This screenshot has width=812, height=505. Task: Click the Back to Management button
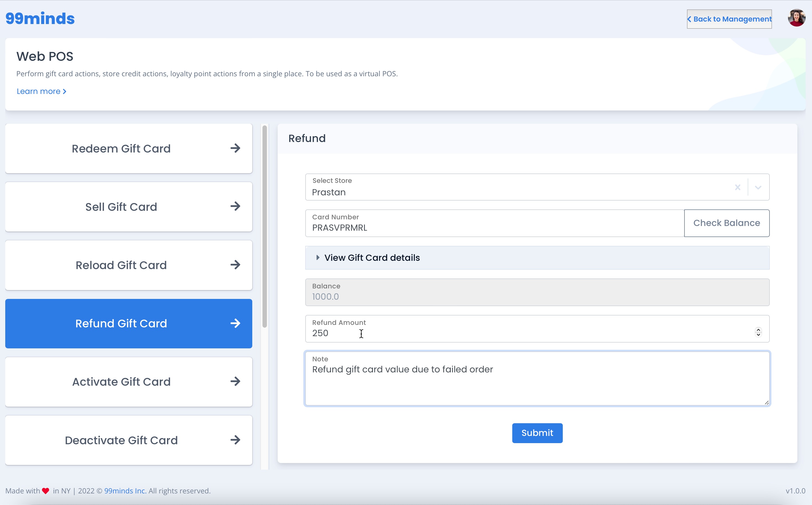coord(729,19)
